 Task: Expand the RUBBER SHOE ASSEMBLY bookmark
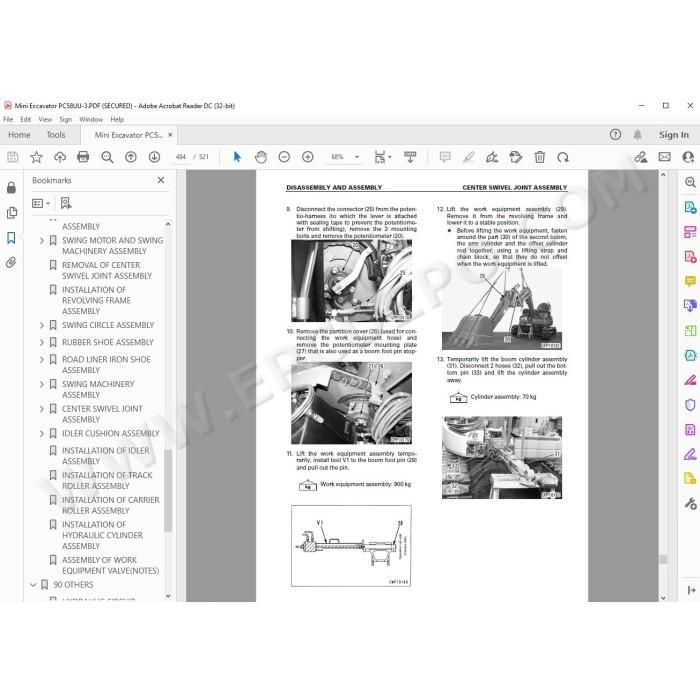coord(42,342)
